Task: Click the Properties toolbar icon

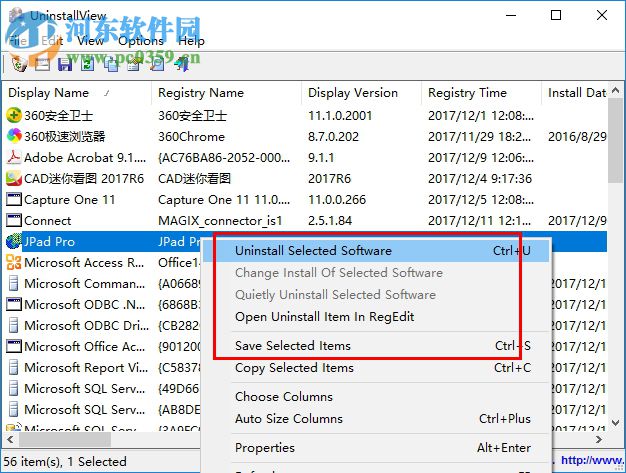Action: pyautogui.click(x=134, y=64)
